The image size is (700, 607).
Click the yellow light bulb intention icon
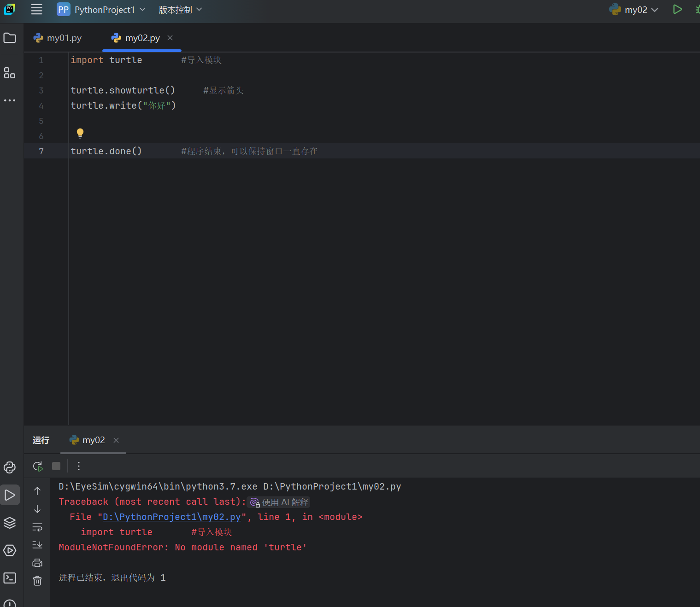80,134
